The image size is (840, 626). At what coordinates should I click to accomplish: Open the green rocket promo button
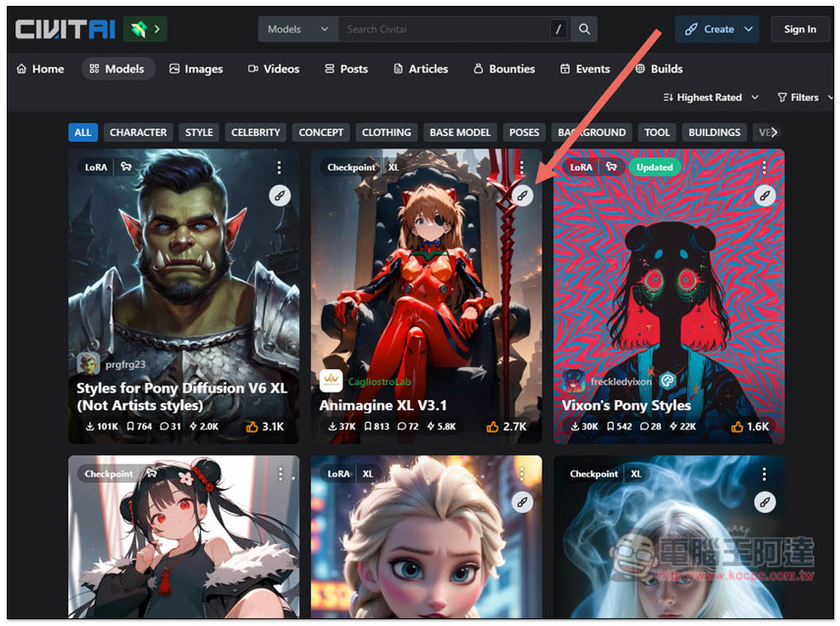[145, 29]
